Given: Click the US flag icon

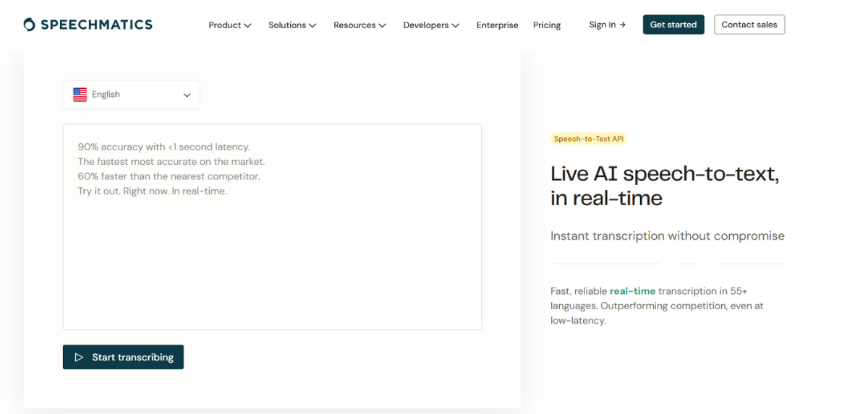Looking at the screenshot, I should 80,95.
